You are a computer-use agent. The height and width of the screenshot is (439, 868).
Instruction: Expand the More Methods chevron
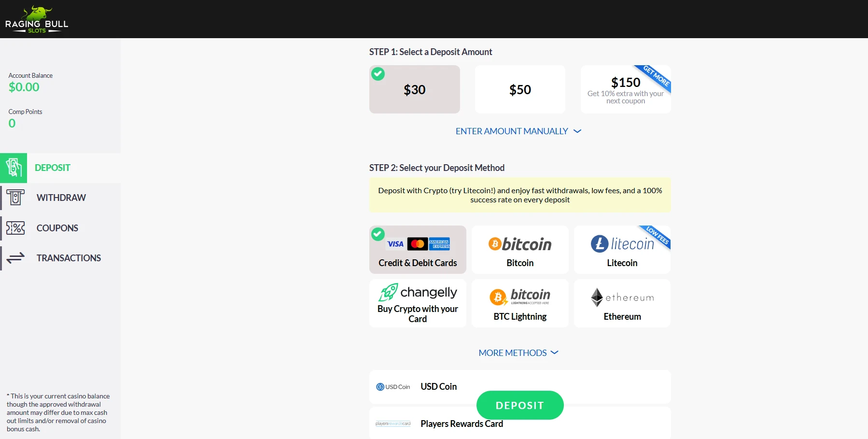coord(555,353)
